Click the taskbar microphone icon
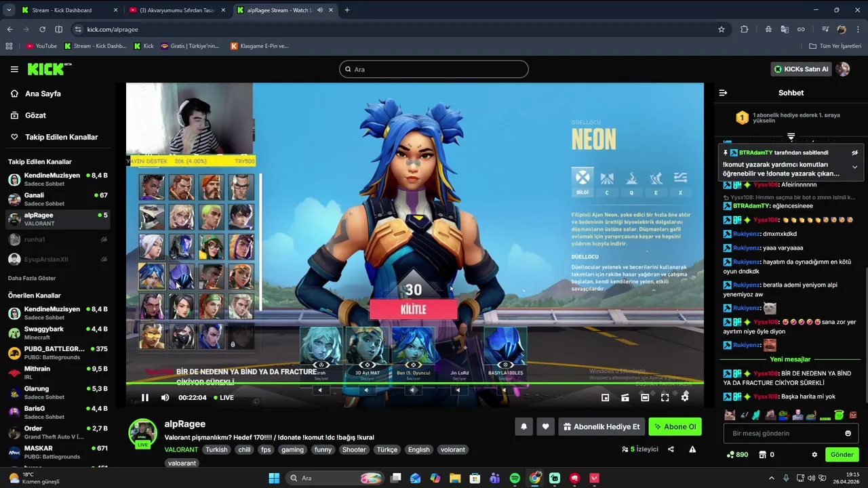The height and width of the screenshot is (488, 868). (786, 478)
